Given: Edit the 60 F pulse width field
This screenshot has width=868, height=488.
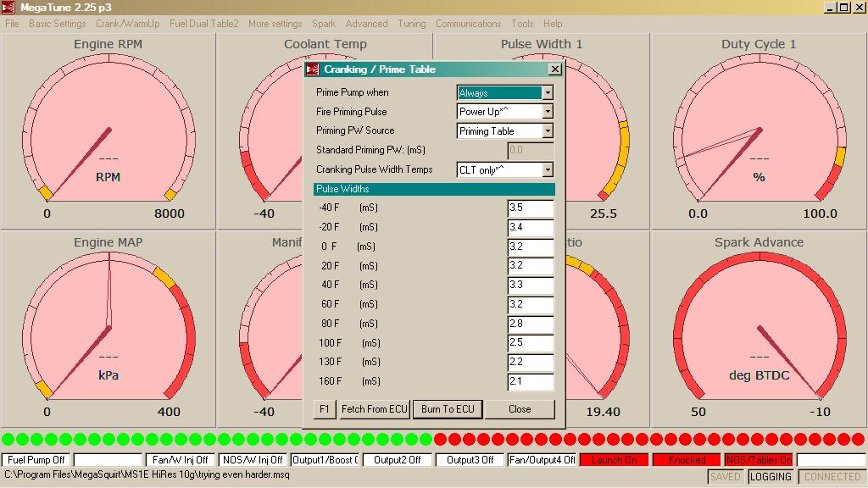Looking at the screenshot, I should [x=531, y=304].
